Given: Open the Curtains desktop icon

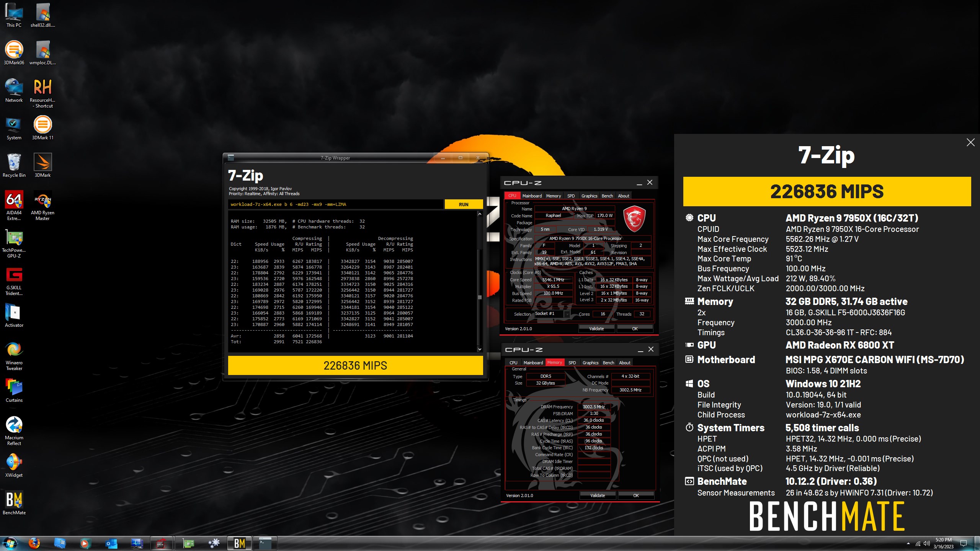Looking at the screenshot, I should click(14, 390).
